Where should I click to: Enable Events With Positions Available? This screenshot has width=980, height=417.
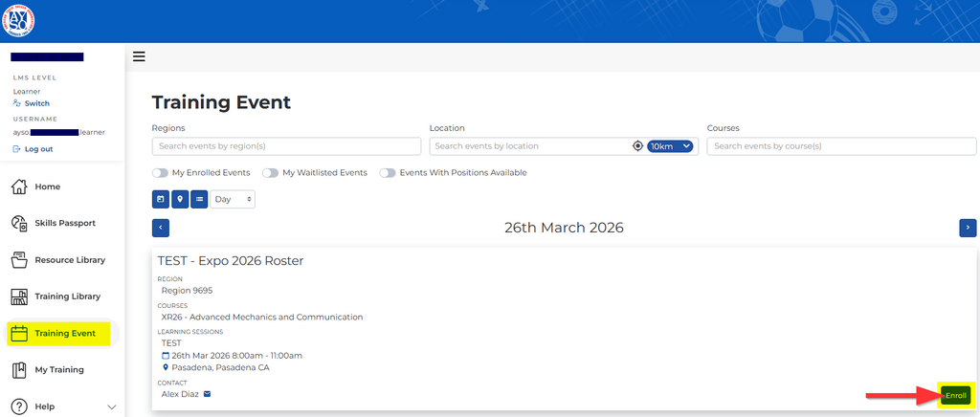(388, 173)
